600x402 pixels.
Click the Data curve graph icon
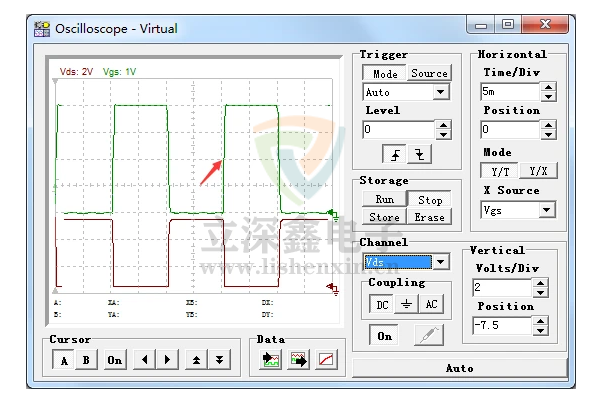tap(326, 360)
